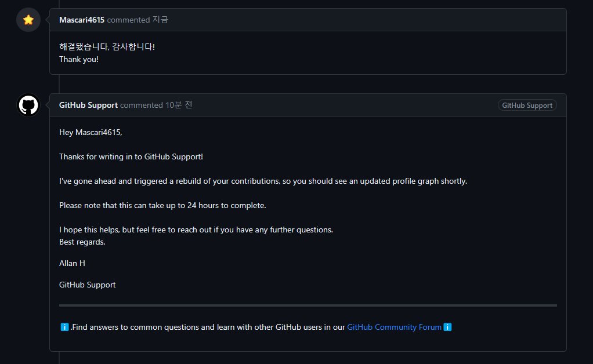Click the "10분 전" comment timestamp

pyautogui.click(x=179, y=105)
